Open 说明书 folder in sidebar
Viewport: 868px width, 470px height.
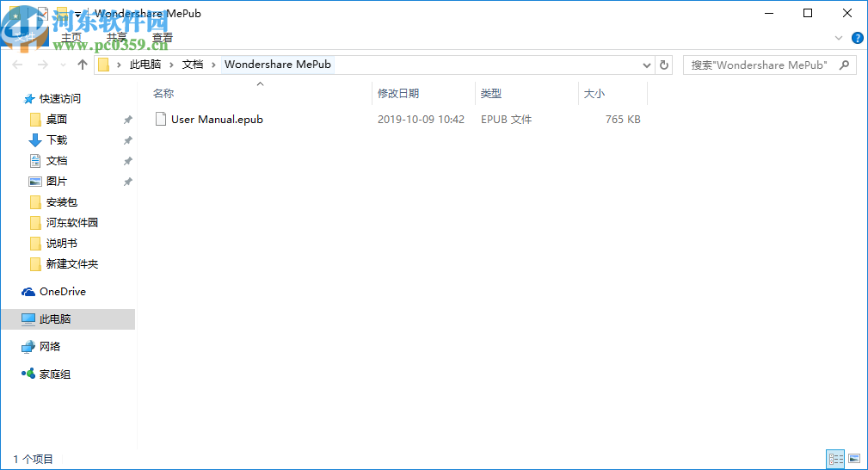(x=61, y=244)
